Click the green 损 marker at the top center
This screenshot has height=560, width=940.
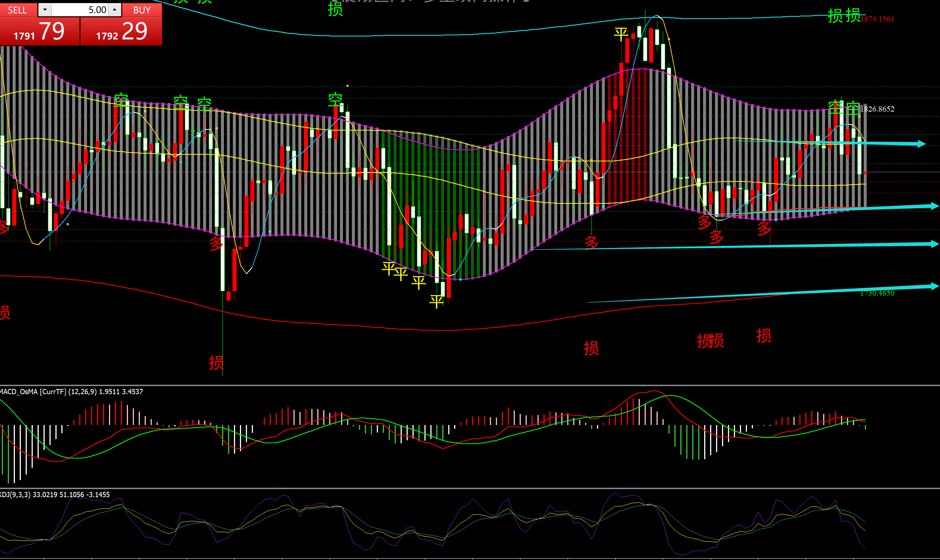335,9
